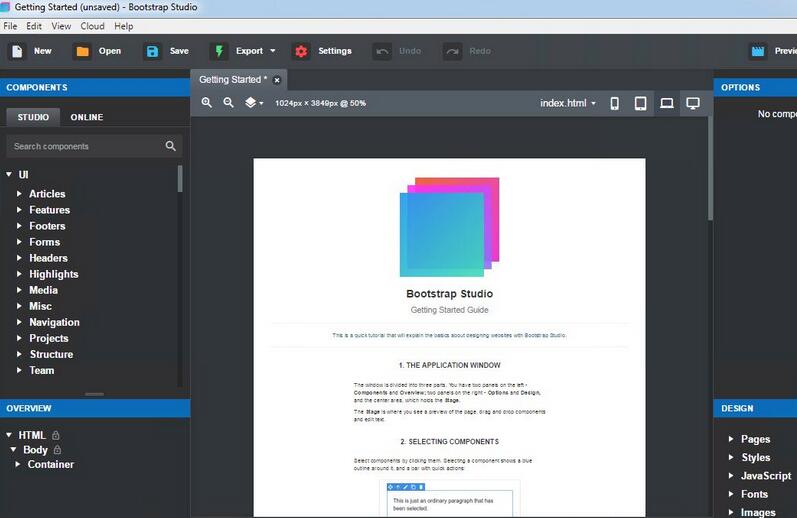Collapse the HTML node in Overview
The height and width of the screenshot is (518, 797).
pos(9,435)
